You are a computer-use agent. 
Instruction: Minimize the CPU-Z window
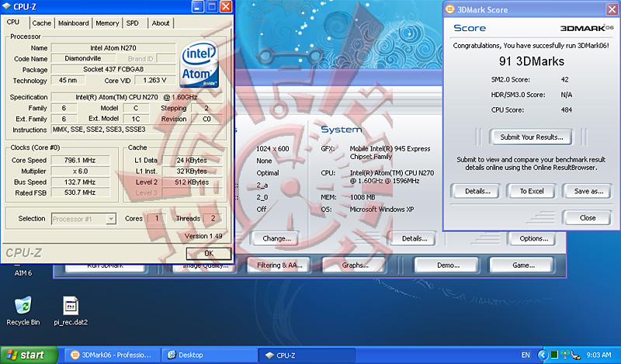[x=198, y=6]
